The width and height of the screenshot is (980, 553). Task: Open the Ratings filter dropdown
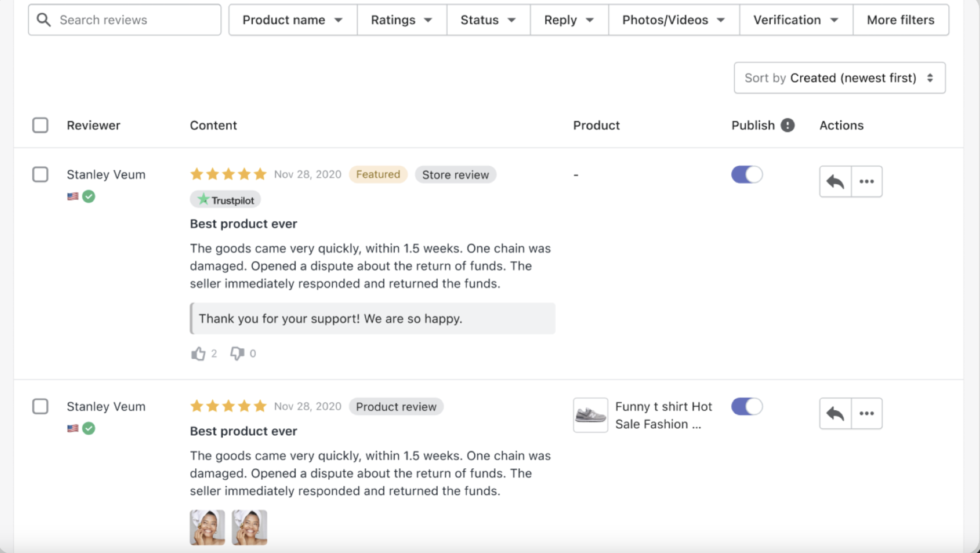click(401, 19)
